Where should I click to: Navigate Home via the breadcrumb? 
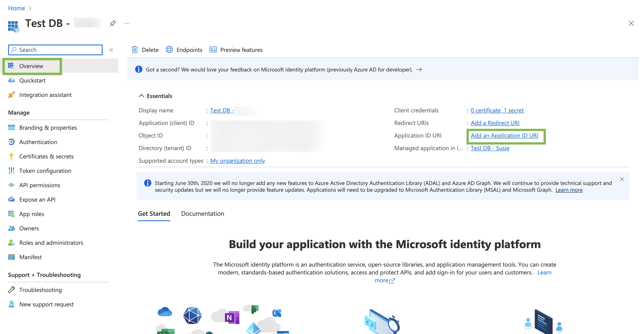(16, 8)
